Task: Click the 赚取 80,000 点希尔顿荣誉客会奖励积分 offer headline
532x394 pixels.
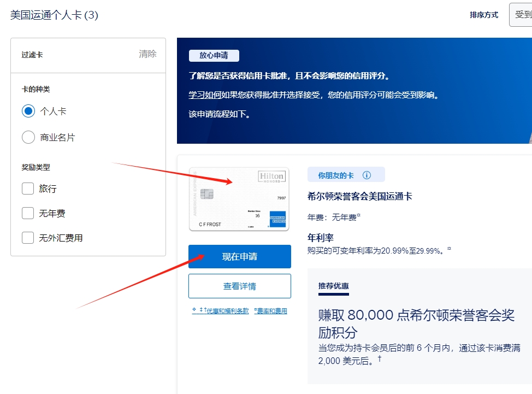Action: (x=416, y=324)
